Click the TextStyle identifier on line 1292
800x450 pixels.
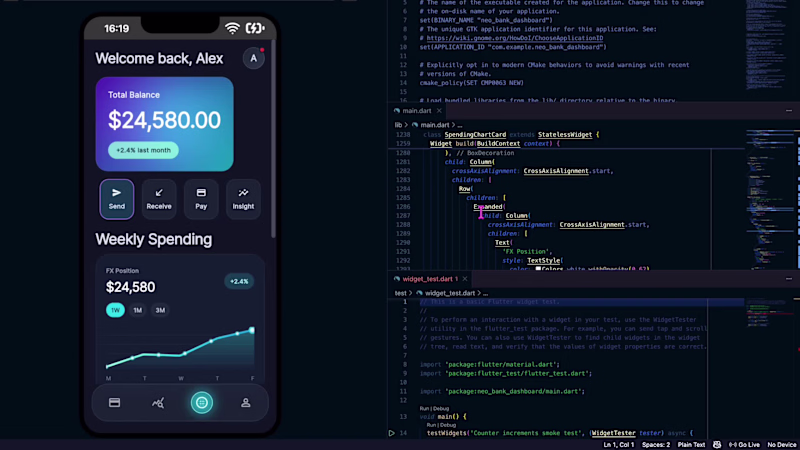[543, 261]
